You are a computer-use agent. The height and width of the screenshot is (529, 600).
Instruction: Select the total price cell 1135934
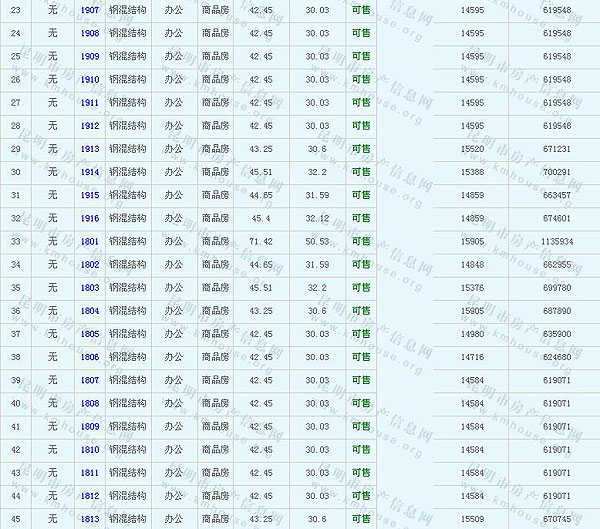557,242
